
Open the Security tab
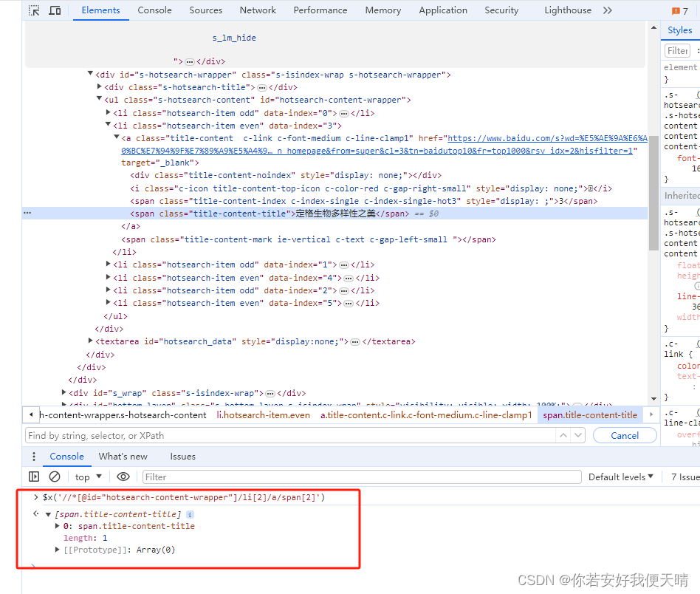(501, 10)
